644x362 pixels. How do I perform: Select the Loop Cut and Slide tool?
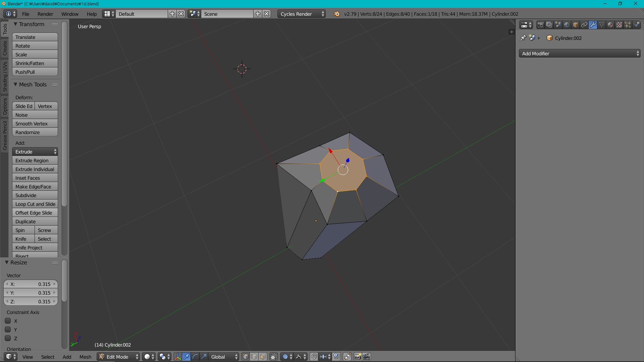[x=35, y=204]
